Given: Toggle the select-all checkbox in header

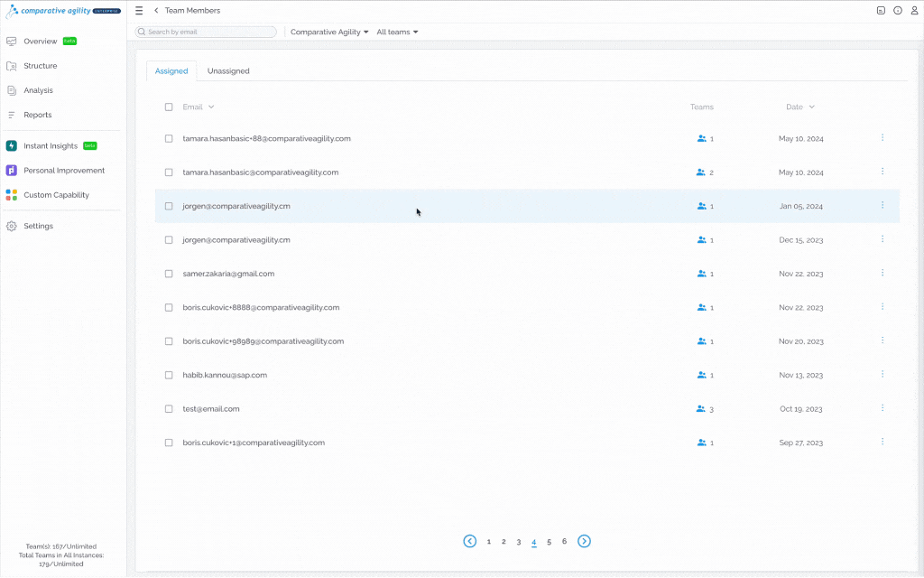Looking at the screenshot, I should pyautogui.click(x=169, y=107).
